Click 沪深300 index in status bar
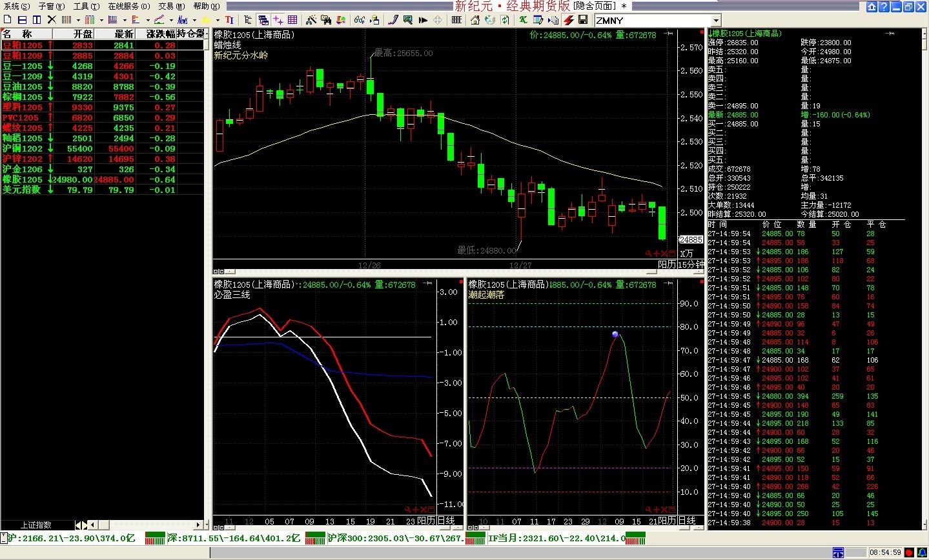This screenshot has height=560, width=929. [395, 538]
